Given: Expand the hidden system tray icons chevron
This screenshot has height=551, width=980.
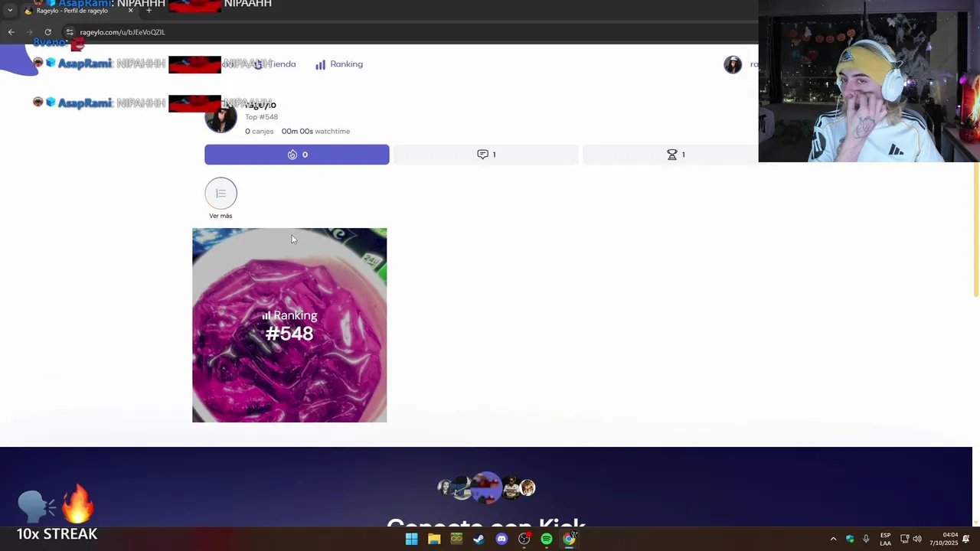Looking at the screenshot, I should (833, 539).
